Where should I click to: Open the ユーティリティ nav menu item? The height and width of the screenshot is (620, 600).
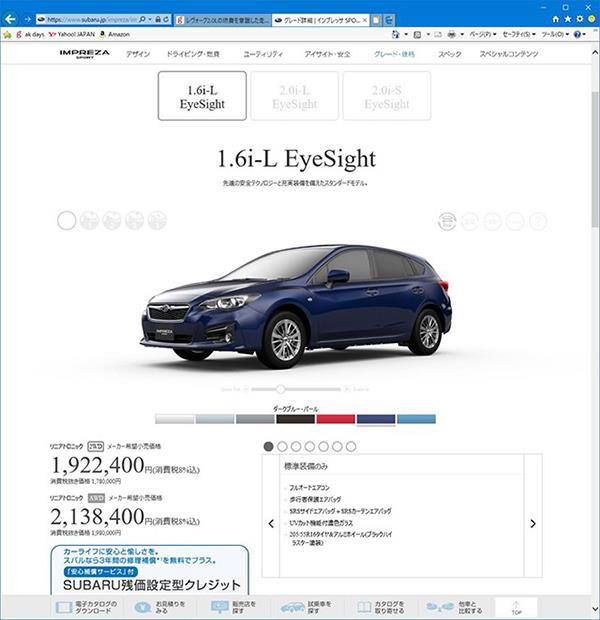[263, 54]
